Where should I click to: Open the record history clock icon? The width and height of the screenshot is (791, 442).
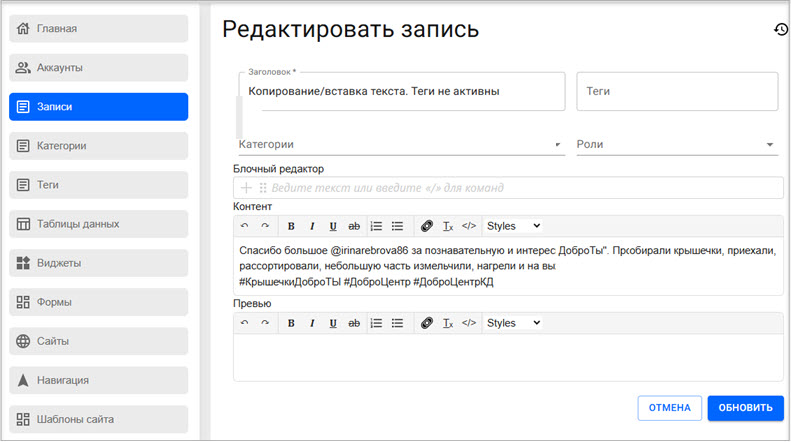click(781, 30)
